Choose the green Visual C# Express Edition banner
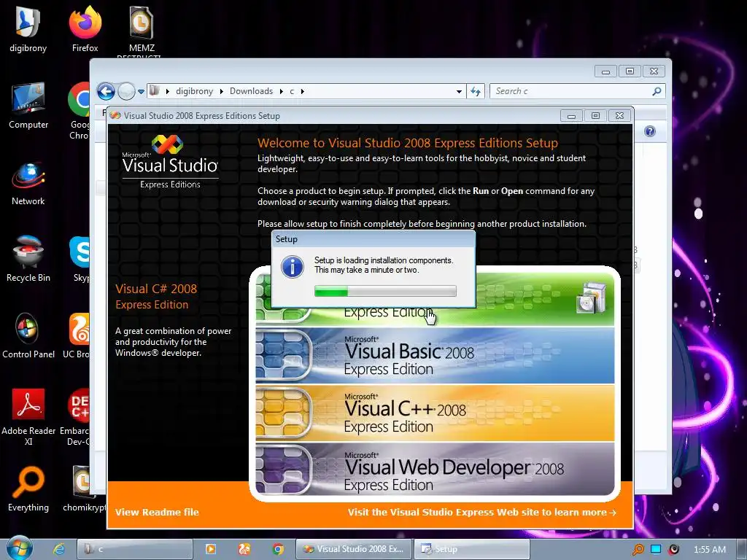The image size is (747, 560). click(543, 298)
